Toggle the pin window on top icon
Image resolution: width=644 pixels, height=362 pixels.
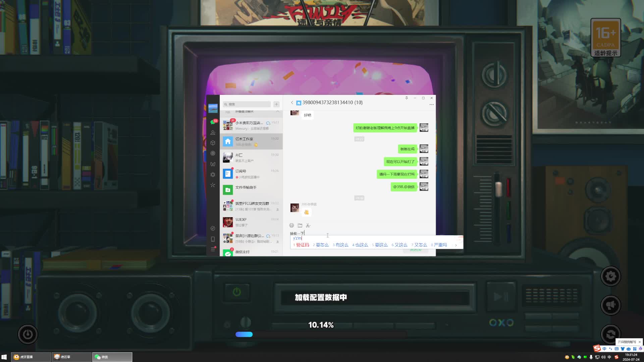click(x=407, y=98)
